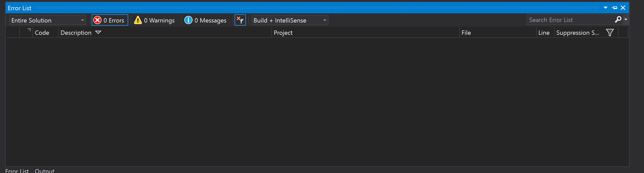644x173 pixels.
Task: Toggle display of warnings in the list
Action: click(154, 20)
